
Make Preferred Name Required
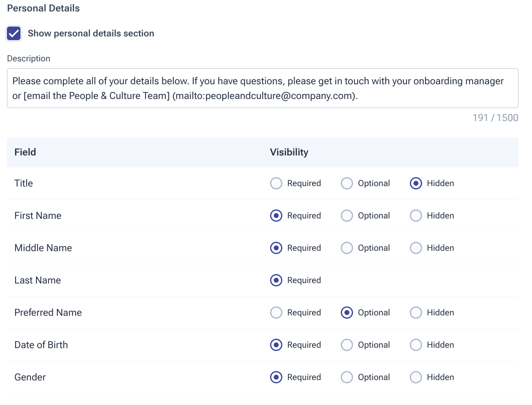tap(276, 313)
